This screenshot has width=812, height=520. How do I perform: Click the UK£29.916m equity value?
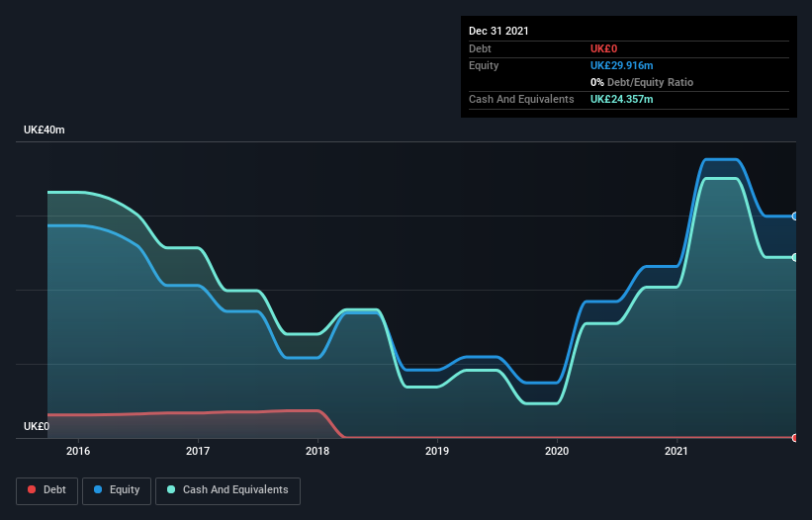pyautogui.click(x=621, y=65)
